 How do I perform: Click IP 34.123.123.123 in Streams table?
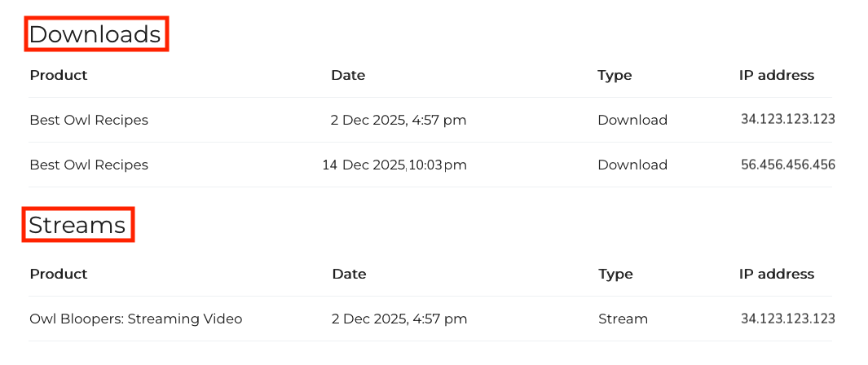click(788, 319)
